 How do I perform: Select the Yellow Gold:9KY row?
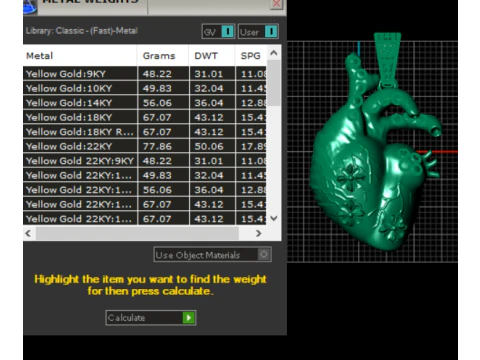coord(145,74)
